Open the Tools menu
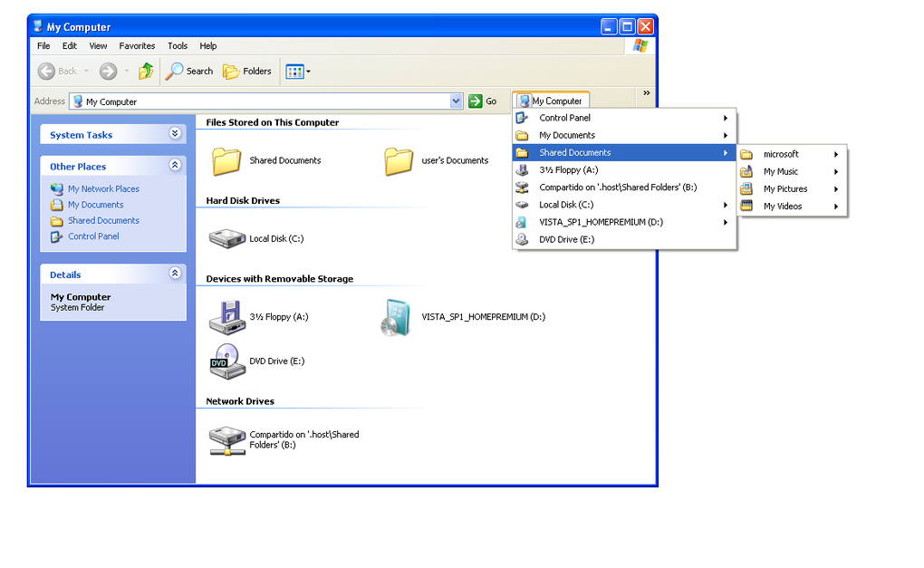The width and height of the screenshot is (924, 568). tap(178, 45)
